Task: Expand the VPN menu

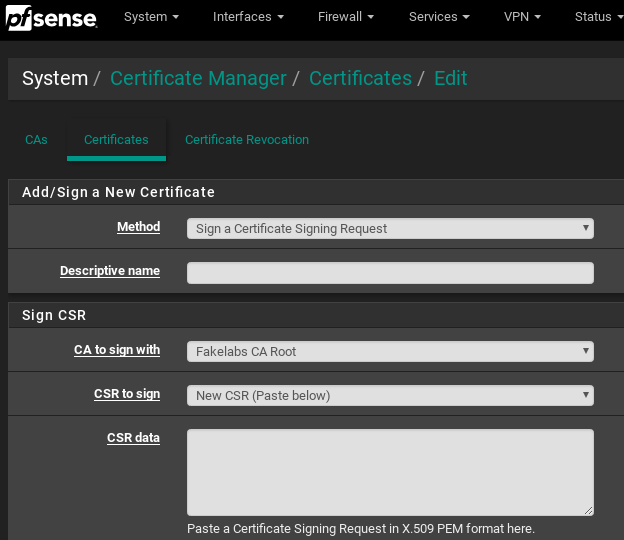Action: click(522, 17)
